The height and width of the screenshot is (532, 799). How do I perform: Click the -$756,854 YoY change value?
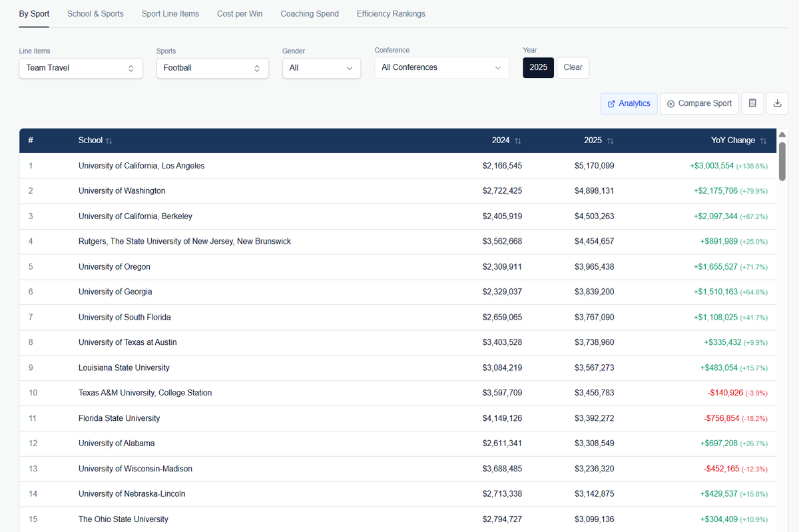coord(721,418)
